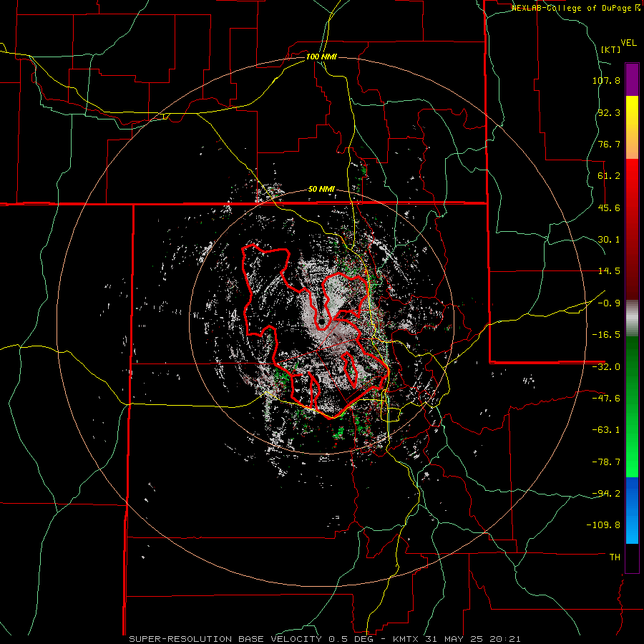
Task: Click the -78.7 legend value
Action: coord(606,462)
